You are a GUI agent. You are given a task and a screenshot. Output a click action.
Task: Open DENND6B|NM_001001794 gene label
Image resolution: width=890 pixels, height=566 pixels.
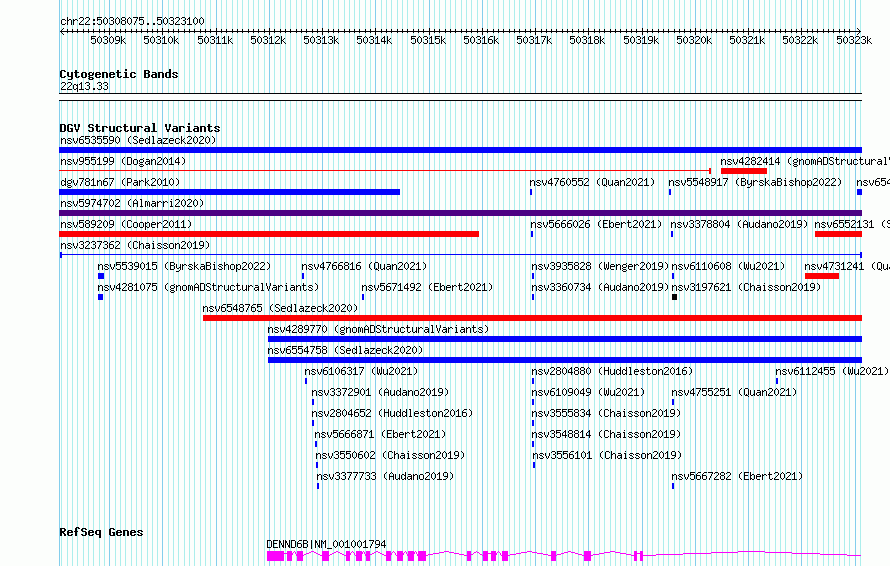coord(326,544)
